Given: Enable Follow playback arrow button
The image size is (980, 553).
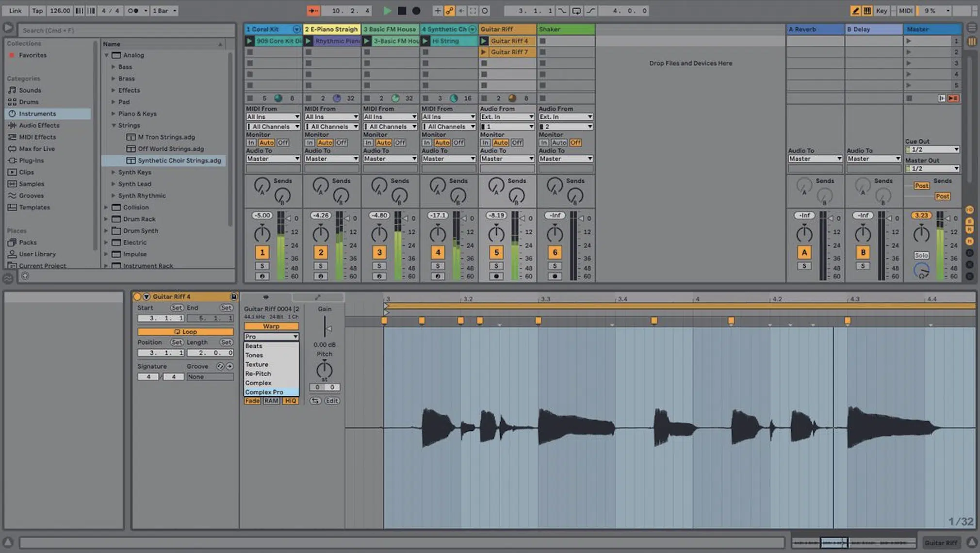Looking at the screenshot, I should pyautogui.click(x=313, y=11).
